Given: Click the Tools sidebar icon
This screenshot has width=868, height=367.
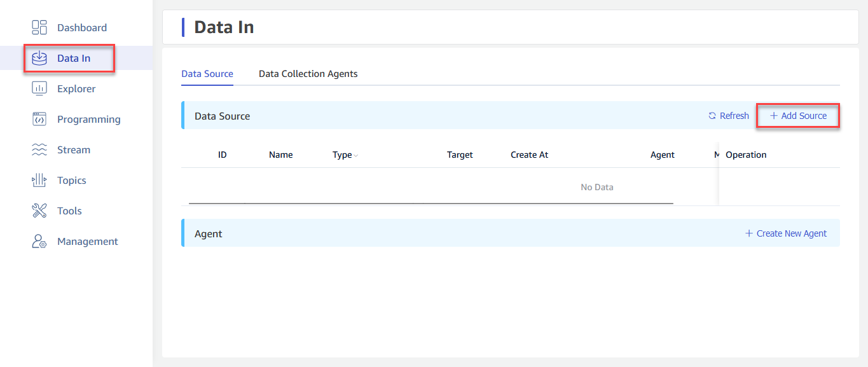Looking at the screenshot, I should [x=39, y=210].
